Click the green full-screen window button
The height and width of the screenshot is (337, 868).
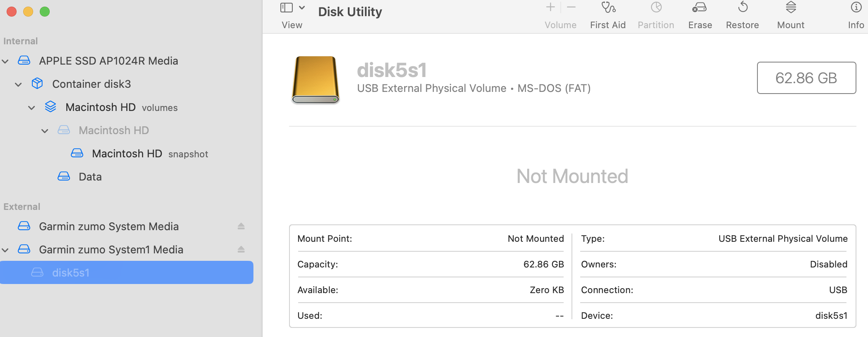45,12
